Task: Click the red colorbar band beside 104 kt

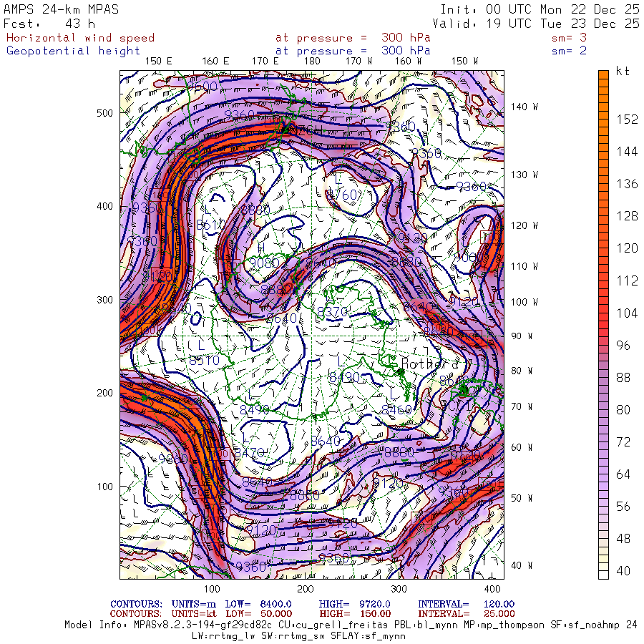Action: (603, 313)
